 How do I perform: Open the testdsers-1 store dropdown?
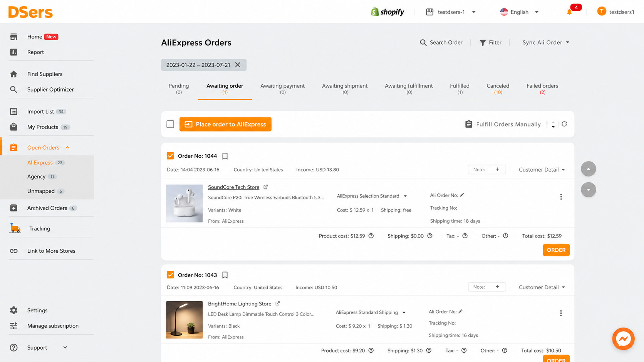click(x=451, y=12)
